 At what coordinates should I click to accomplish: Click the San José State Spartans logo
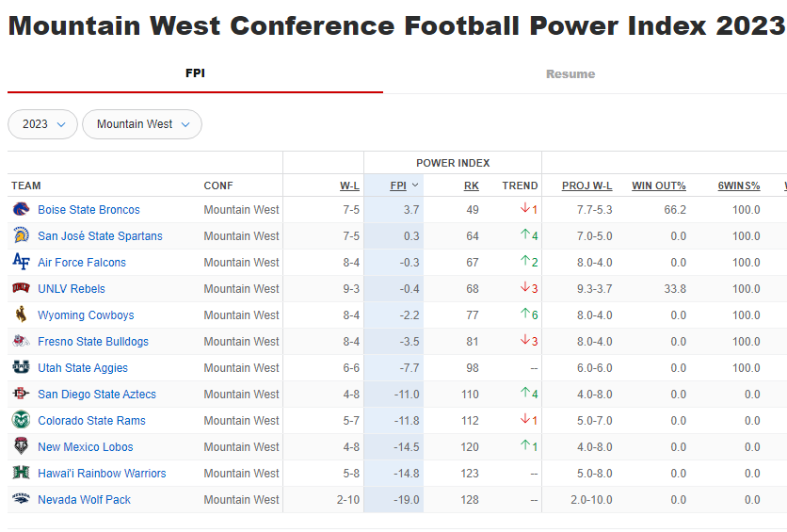21,235
